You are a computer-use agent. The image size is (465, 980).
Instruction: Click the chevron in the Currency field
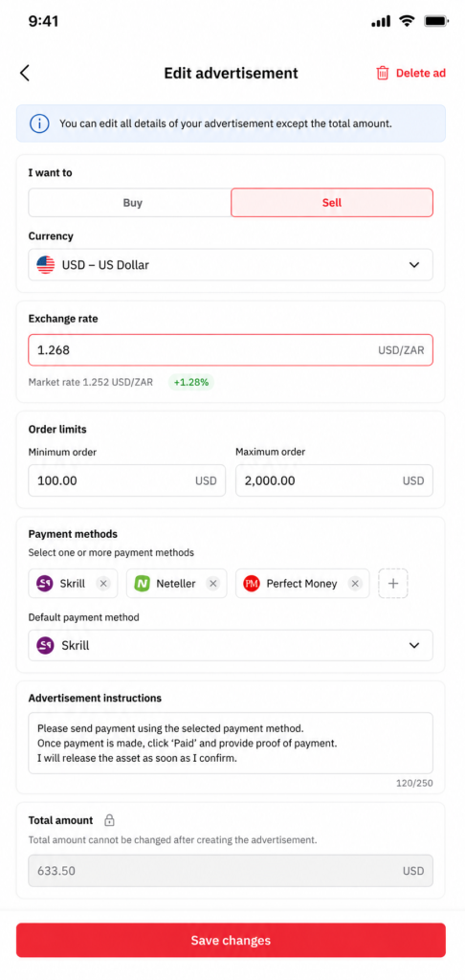[x=413, y=265]
